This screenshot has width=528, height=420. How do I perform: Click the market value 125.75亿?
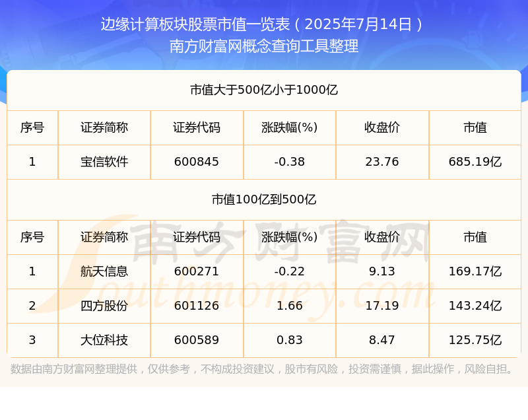click(475, 340)
